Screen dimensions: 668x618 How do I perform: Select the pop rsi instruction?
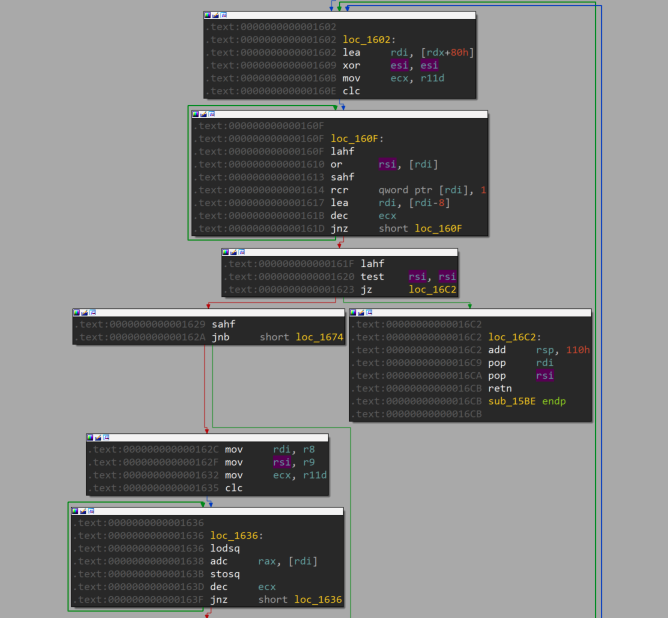click(521, 376)
